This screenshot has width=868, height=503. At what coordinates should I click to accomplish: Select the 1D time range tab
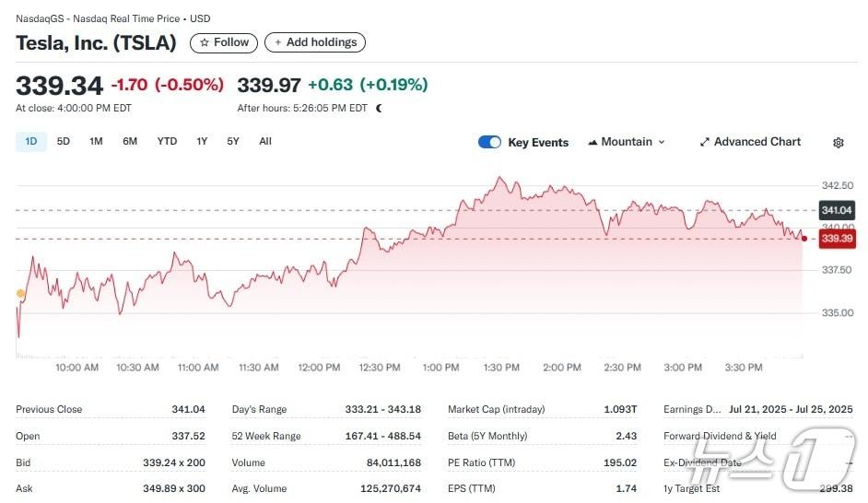pyautogui.click(x=31, y=141)
